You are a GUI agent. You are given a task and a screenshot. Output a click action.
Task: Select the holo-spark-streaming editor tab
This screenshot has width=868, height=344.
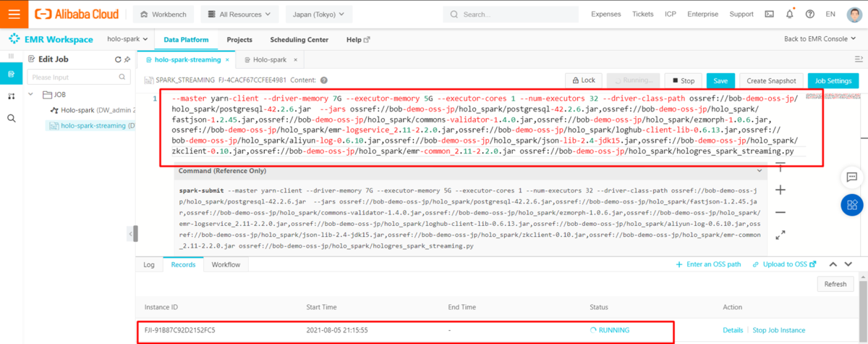click(187, 59)
